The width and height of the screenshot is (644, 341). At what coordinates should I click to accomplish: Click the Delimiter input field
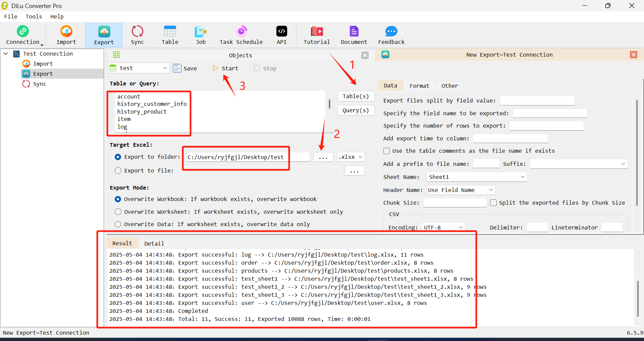pos(537,227)
